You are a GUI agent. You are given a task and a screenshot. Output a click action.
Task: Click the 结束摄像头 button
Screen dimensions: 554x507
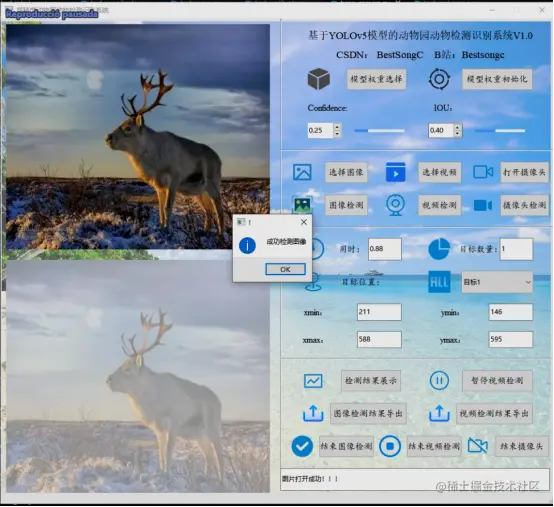point(521,447)
